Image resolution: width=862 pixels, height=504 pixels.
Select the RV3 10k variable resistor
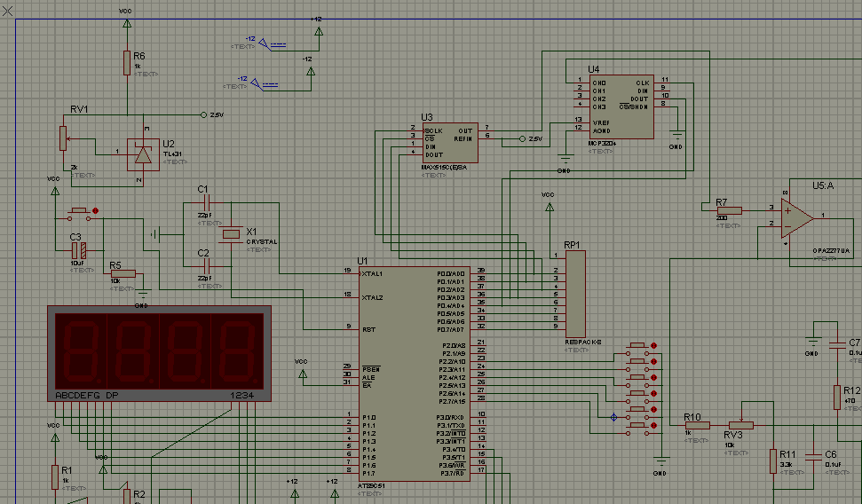coord(741,425)
